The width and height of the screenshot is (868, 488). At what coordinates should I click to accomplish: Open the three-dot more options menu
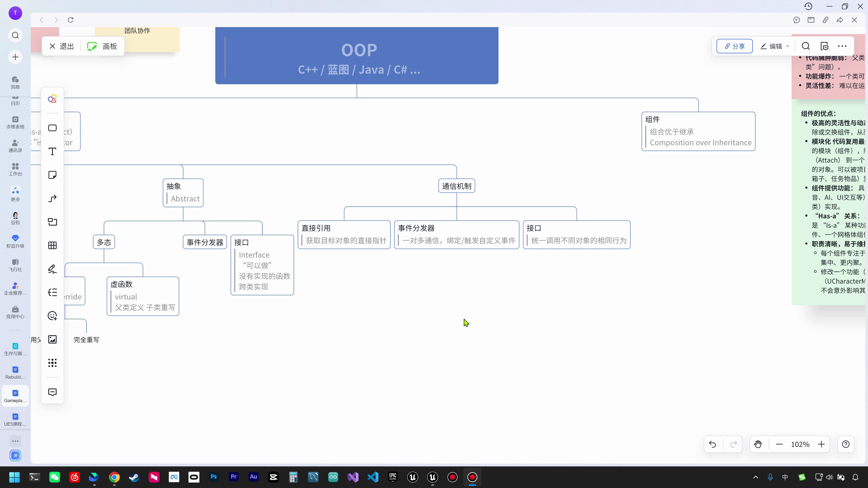tap(842, 46)
